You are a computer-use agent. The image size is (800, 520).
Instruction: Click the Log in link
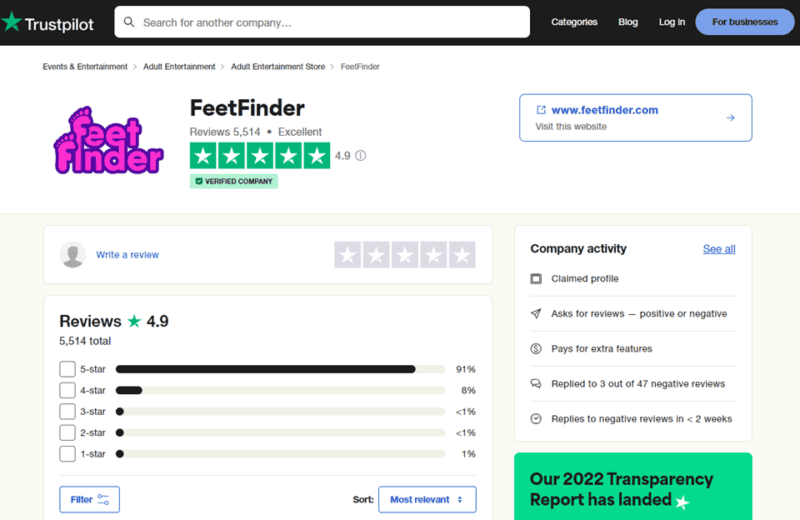point(672,22)
